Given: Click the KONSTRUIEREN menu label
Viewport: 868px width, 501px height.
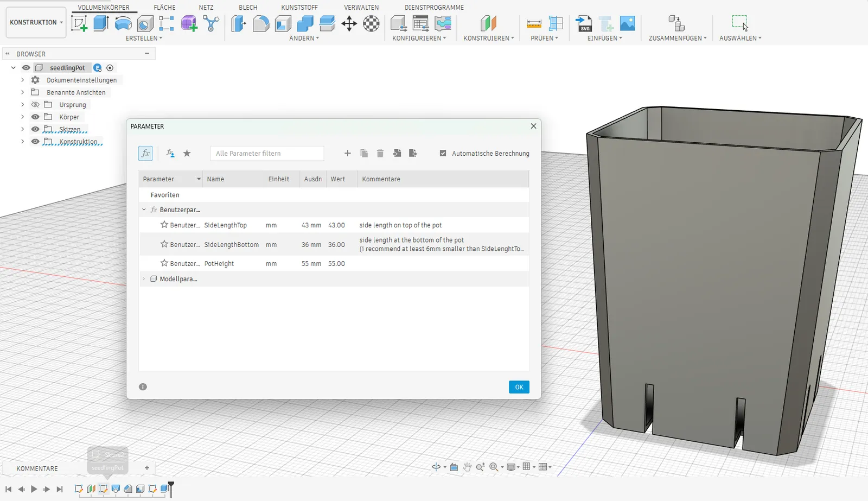Looking at the screenshot, I should (489, 38).
